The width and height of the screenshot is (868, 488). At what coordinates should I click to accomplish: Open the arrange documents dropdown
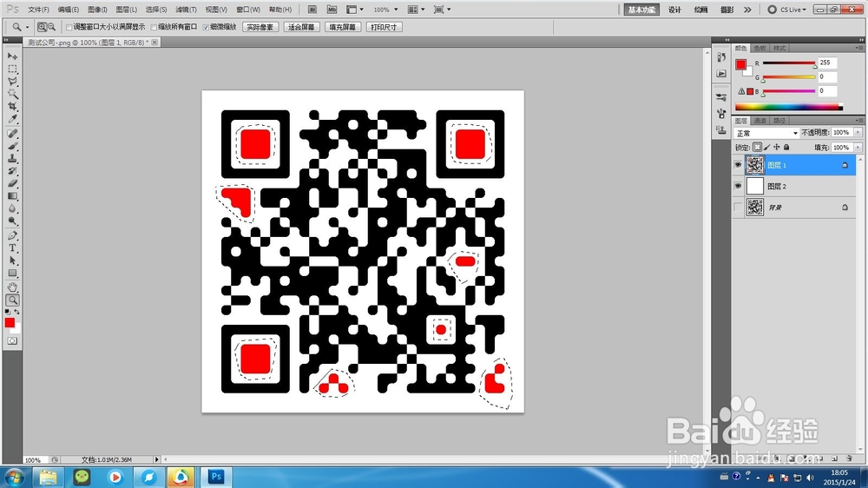pos(417,10)
